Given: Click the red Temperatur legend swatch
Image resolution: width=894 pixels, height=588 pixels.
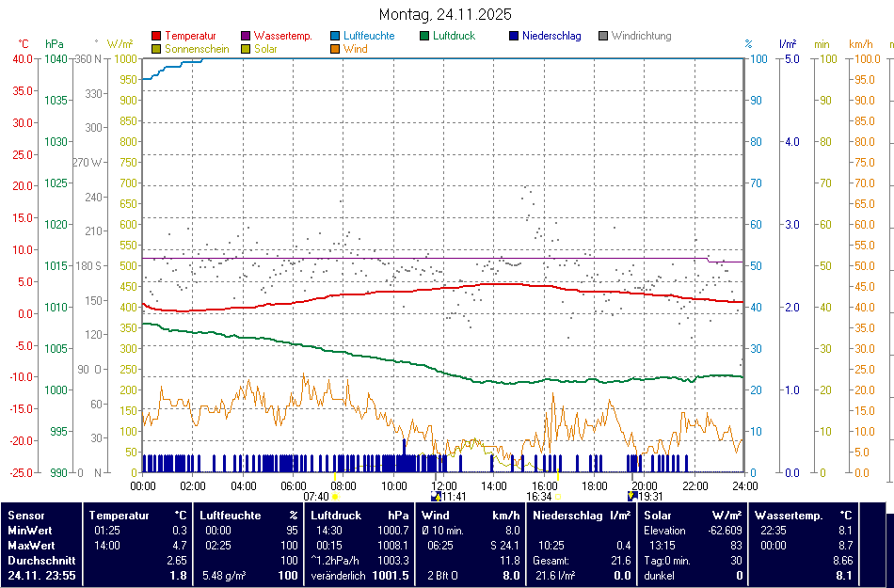Looking at the screenshot, I should 155,37.
